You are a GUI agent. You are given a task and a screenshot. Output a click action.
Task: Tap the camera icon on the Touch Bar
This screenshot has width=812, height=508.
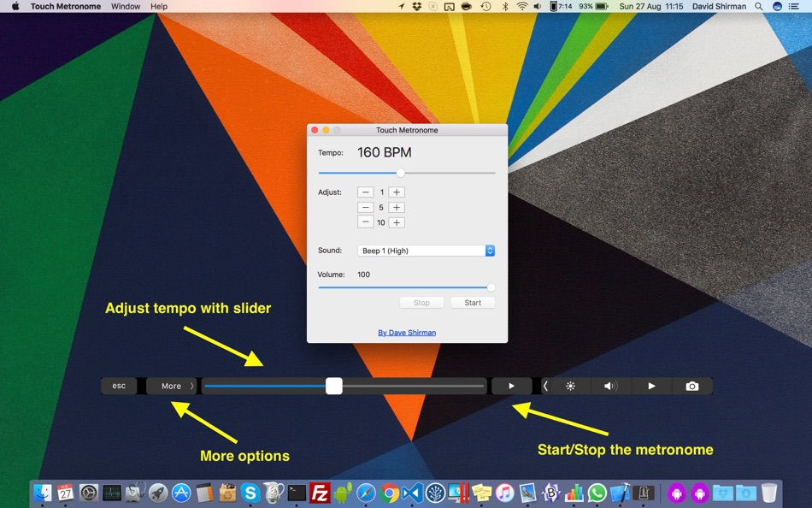pyautogui.click(x=691, y=387)
